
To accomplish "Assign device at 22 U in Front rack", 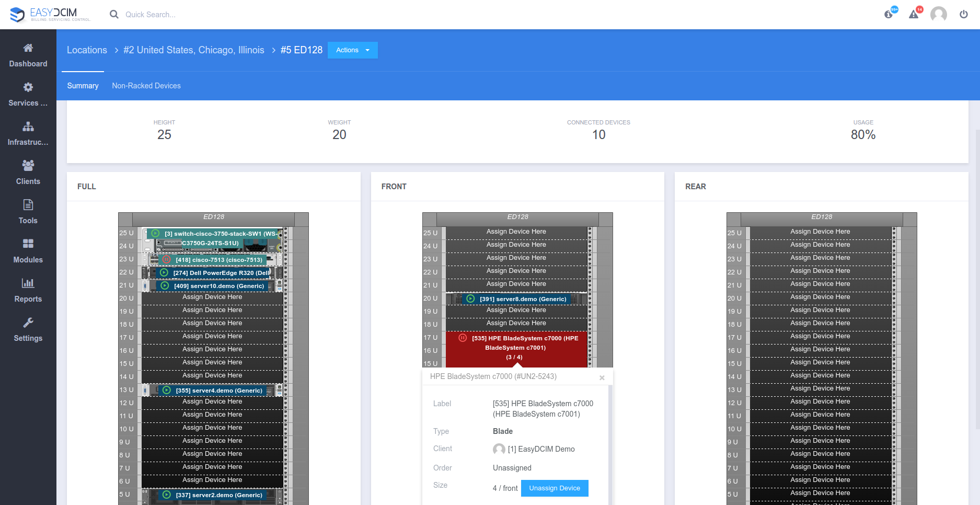I will [x=516, y=271].
